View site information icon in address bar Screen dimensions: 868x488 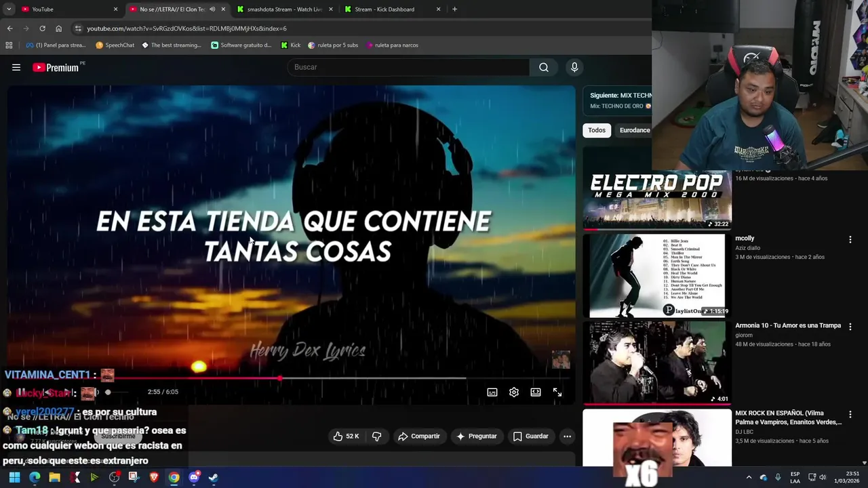click(78, 28)
